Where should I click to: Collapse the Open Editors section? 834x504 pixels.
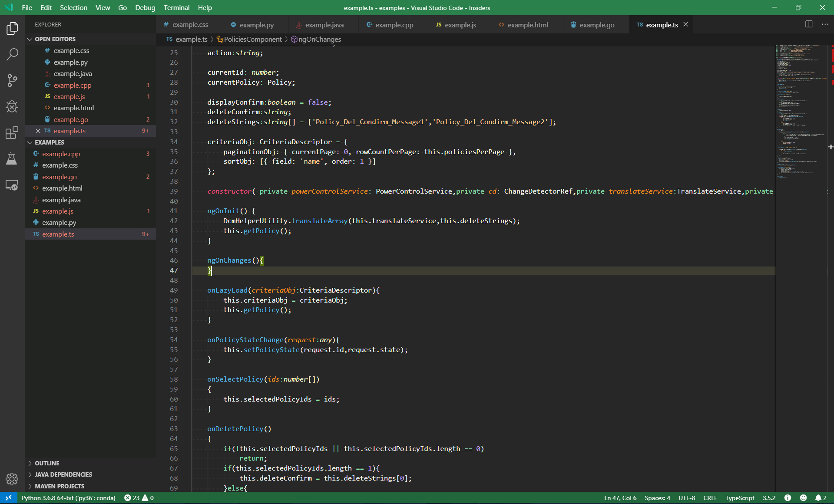click(55, 39)
